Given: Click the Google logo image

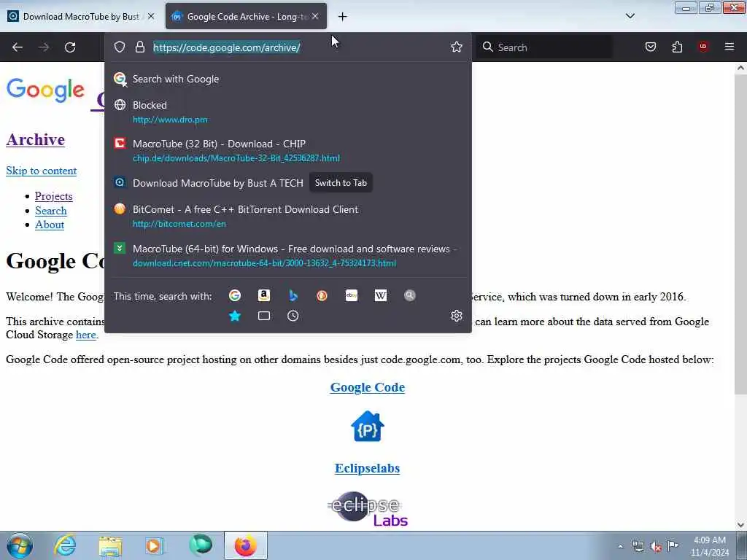Looking at the screenshot, I should [45, 90].
